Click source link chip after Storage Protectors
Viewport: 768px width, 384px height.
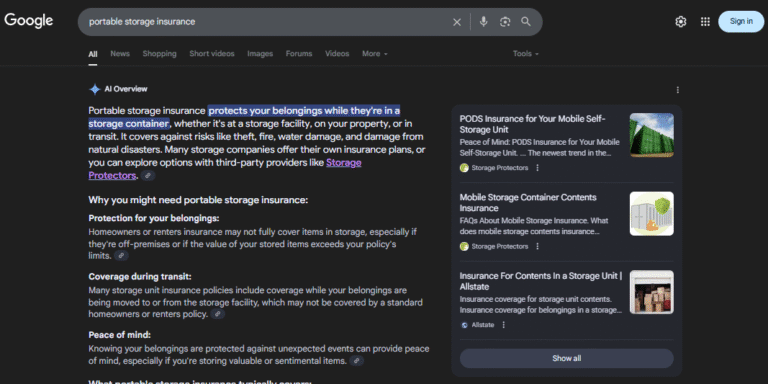148,175
